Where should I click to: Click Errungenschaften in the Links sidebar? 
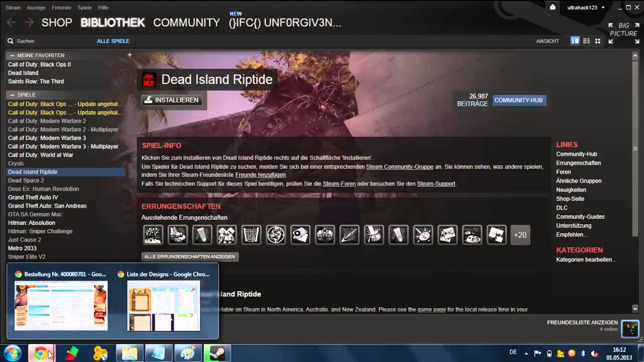click(579, 163)
